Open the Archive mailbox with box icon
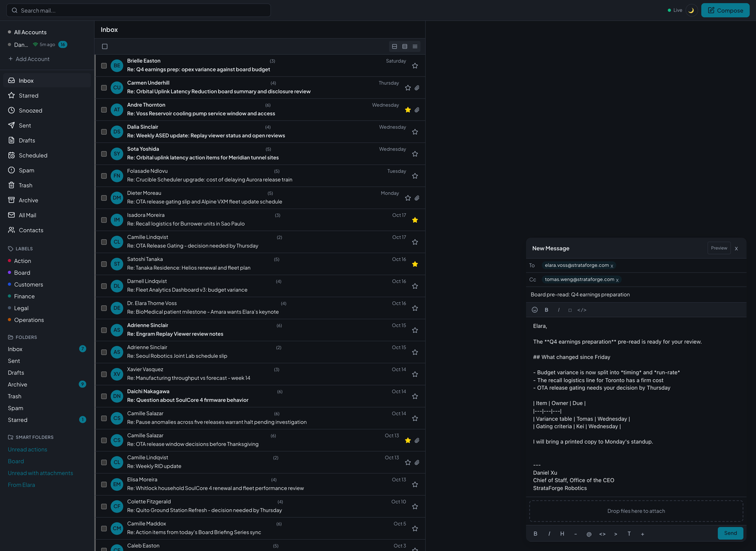Image resolution: width=756 pixels, height=551 pixels. (x=47, y=200)
